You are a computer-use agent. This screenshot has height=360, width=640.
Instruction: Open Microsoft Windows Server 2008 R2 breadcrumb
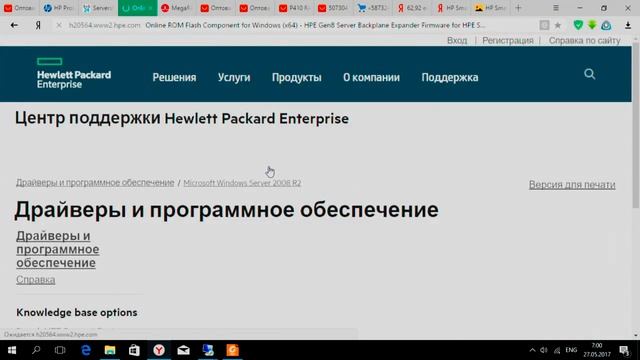[x=242, y=183]
